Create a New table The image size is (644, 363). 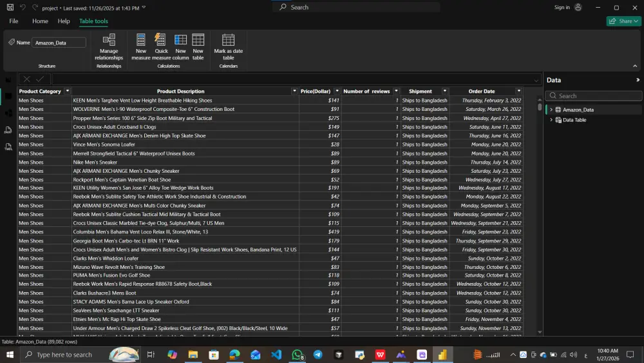coord(198,47)
